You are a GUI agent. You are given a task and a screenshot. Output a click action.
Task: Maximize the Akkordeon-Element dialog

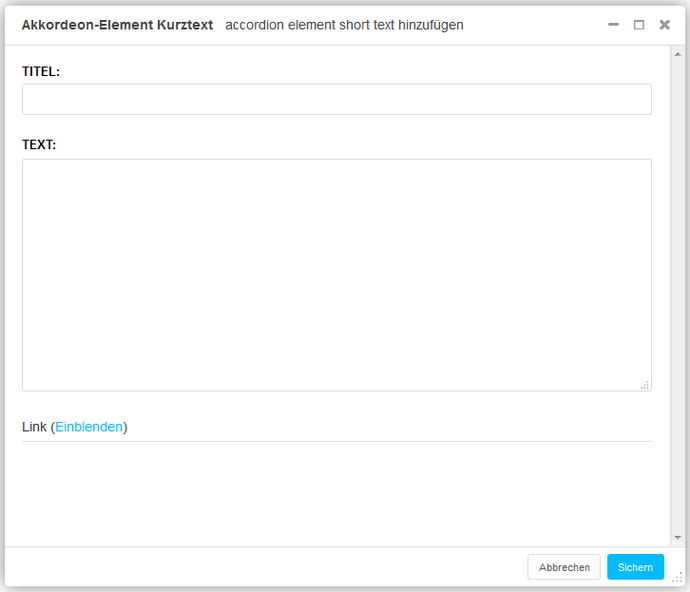tap(639, 25)
